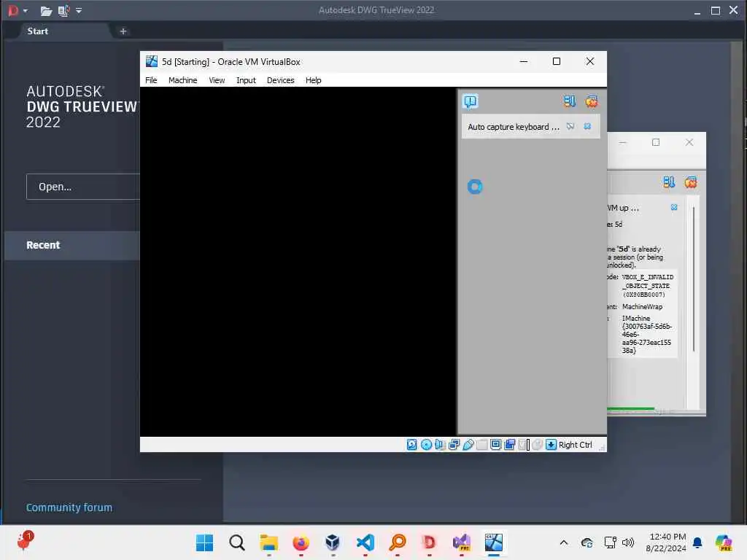The image size is (747, 560).
Task: Open the File menu in VirtualBox
Action: [151, 80]
